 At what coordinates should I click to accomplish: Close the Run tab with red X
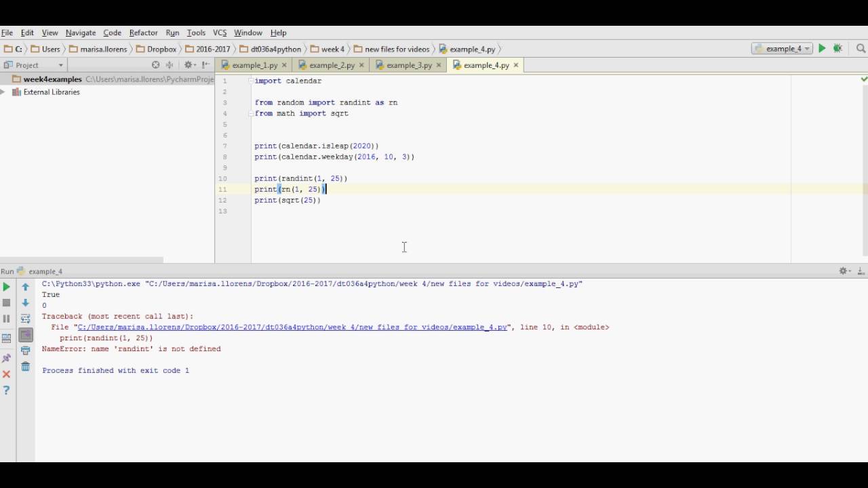point(7,374)
